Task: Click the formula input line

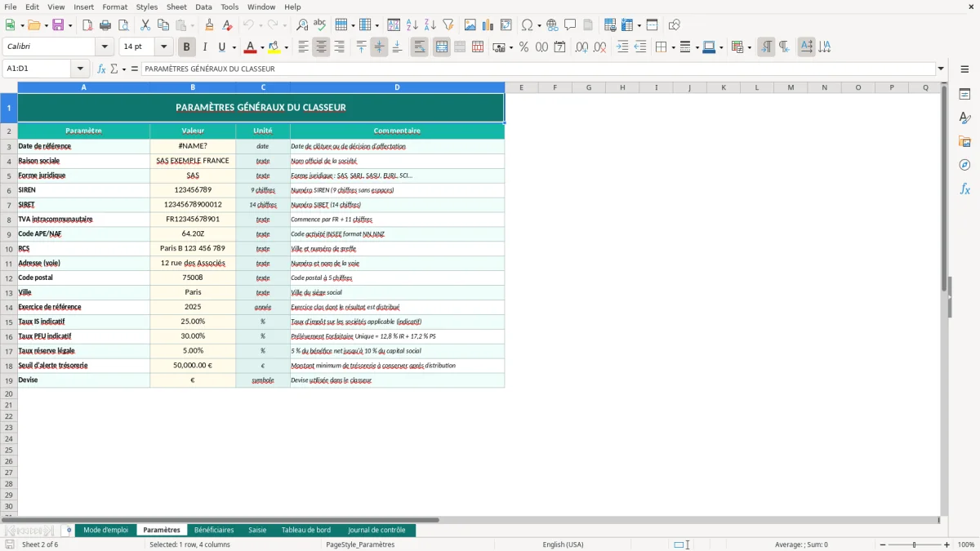Action: tap(538, 69)
